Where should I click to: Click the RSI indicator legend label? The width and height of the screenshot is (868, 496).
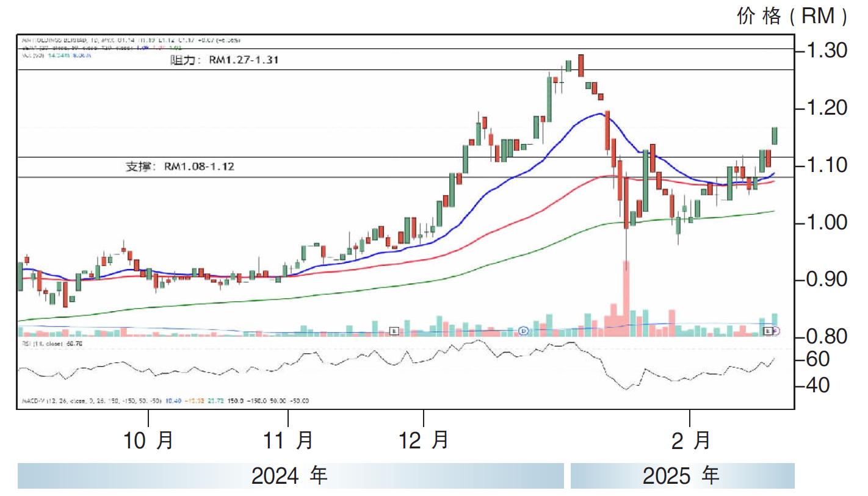coord(51,344)
